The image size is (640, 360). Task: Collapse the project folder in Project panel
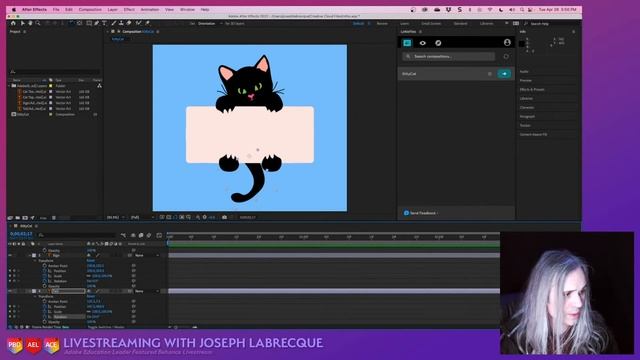(x=9, y=86)
